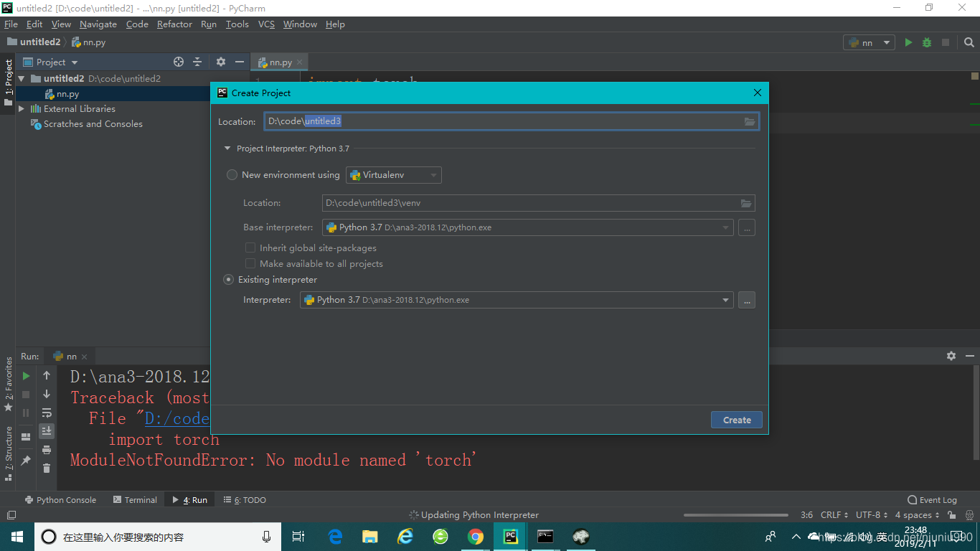Click the Windows search box on taskbar

(156, 537)
